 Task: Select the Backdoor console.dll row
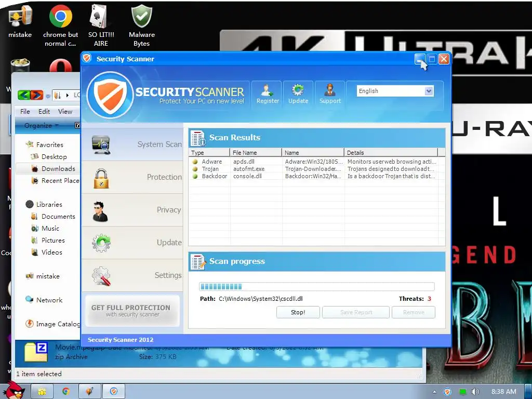click(x=314, y=176)
